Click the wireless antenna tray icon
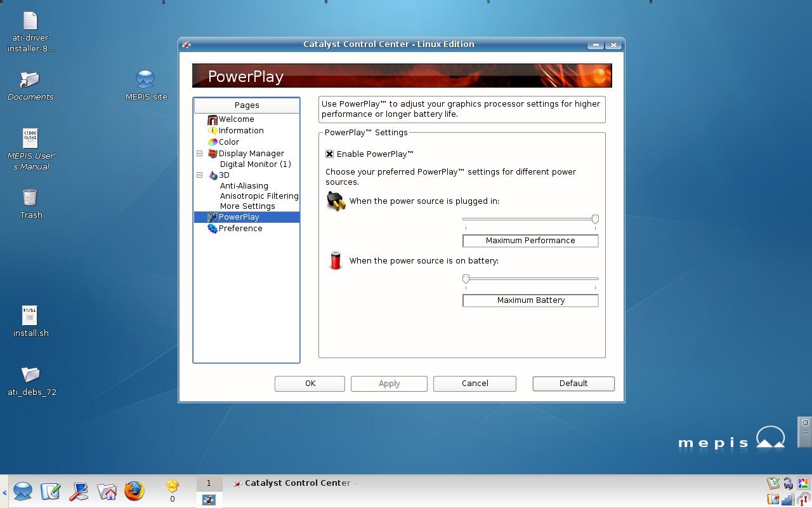Screen dimensions: 812x508 [x=803, y=499]
